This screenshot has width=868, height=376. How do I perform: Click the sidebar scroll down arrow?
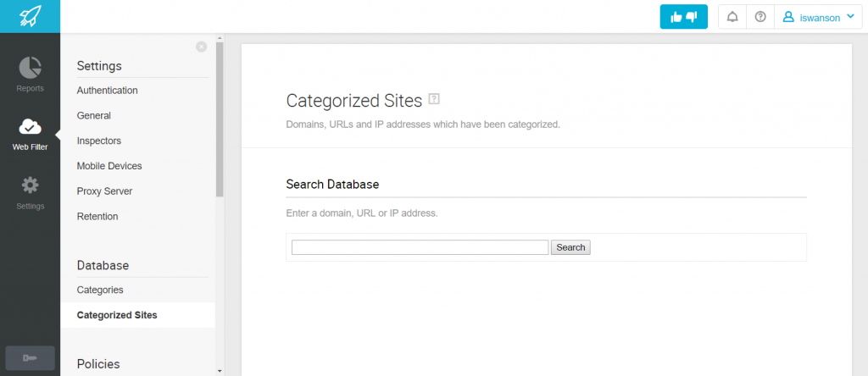(220, 371)
